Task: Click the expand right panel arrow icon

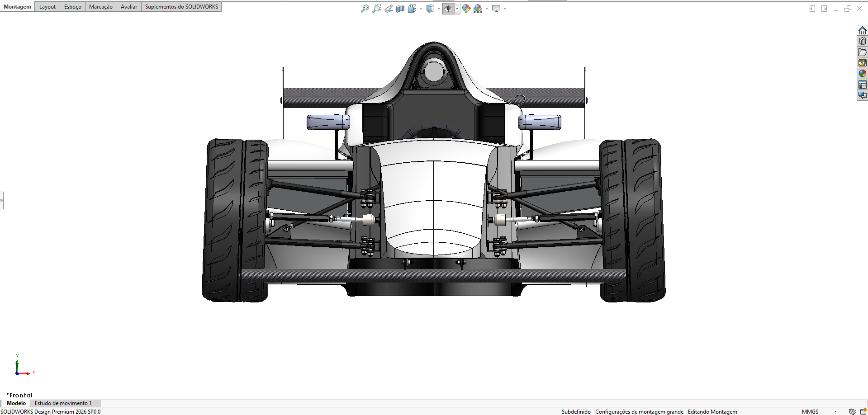Action: (x=824, y=9)
